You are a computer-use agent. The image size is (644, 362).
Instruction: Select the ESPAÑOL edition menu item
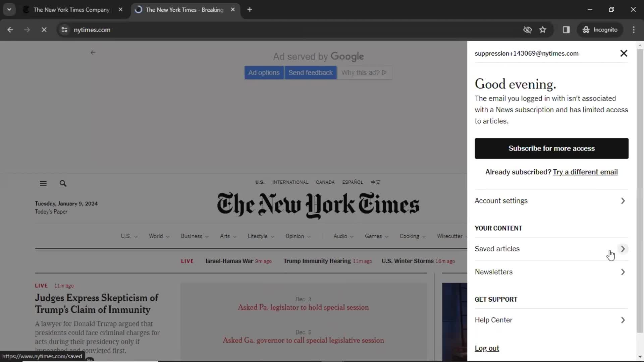coord(352,182)
